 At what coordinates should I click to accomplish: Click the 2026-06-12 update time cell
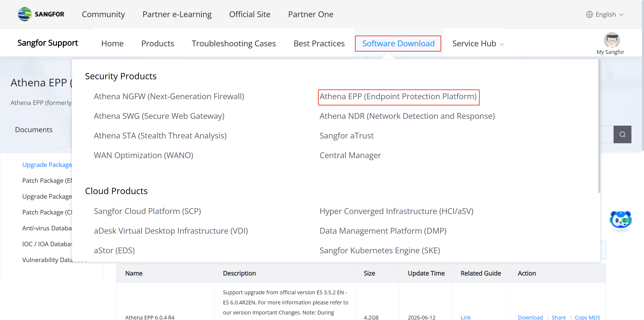click(422, 317)
